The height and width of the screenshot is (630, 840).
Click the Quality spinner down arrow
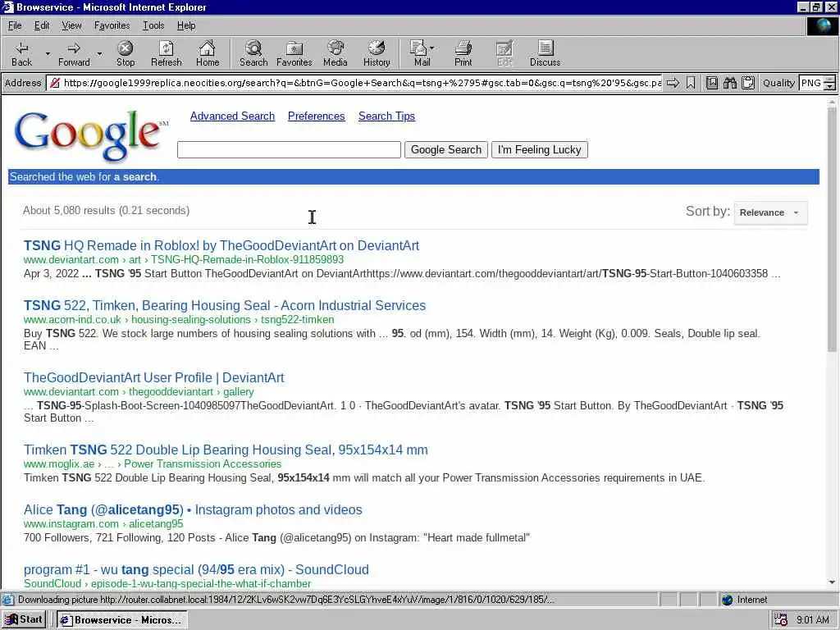point(830,87)
